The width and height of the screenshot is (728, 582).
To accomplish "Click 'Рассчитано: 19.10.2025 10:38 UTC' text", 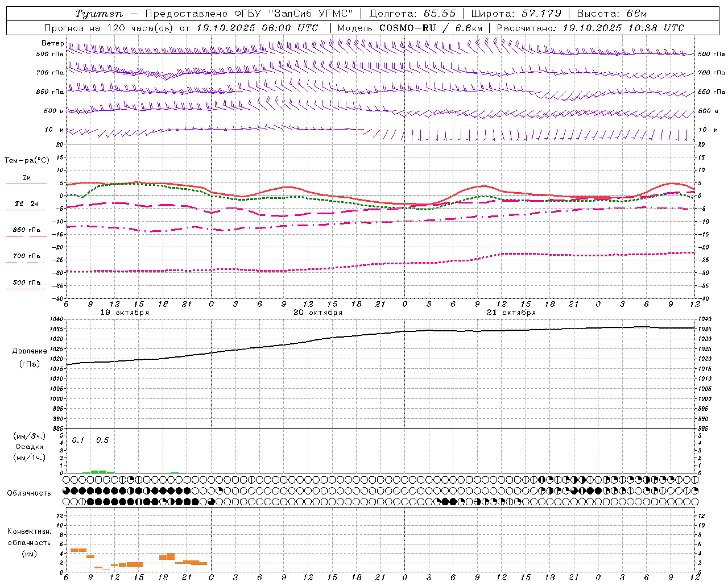I will click(590, 28).
